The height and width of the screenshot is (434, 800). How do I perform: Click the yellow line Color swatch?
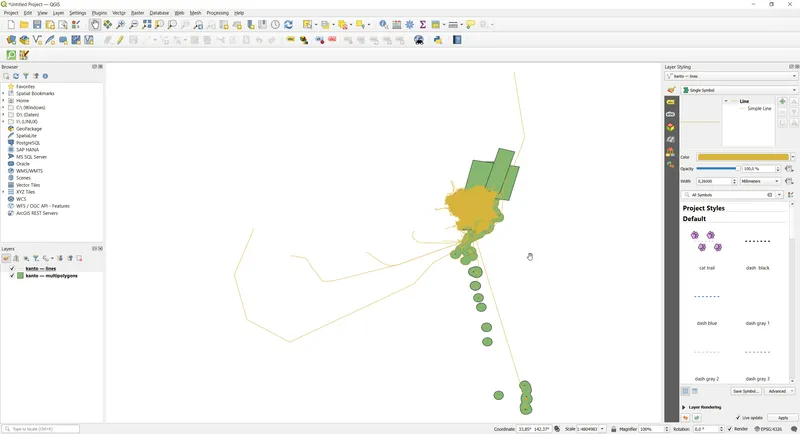pos(742,157)
